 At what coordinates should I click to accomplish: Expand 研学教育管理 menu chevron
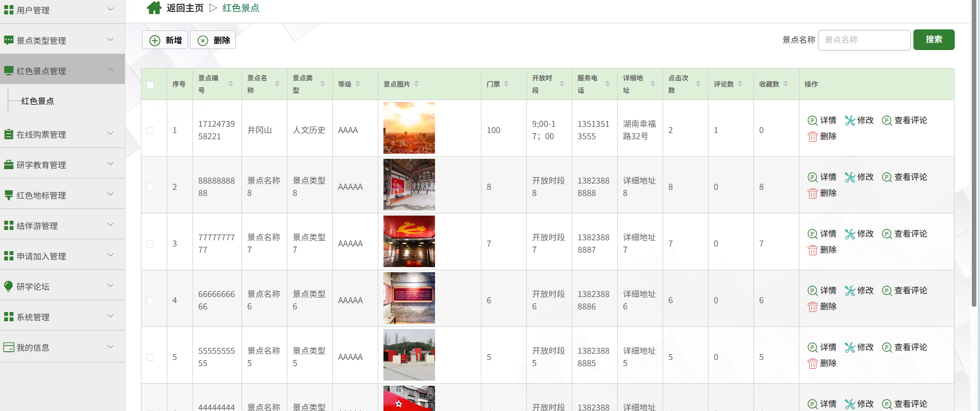tap(110, 163)
